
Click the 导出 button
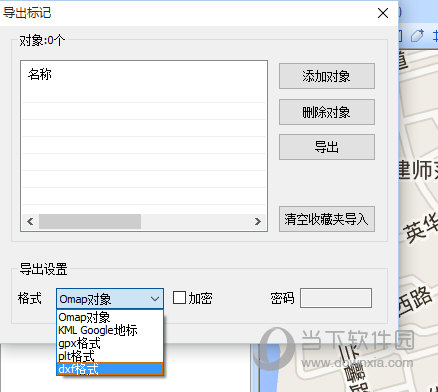click(x=327, y=147)
